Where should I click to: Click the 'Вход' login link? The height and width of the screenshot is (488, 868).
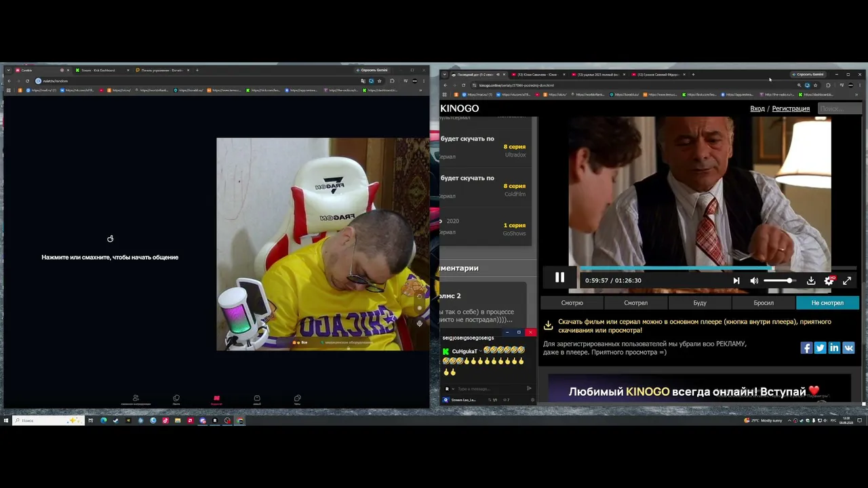pyautogui.click(x=757, y=108)
